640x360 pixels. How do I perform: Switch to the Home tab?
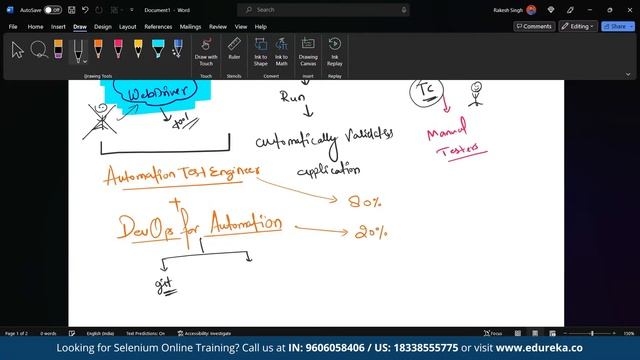coord(36,27)
